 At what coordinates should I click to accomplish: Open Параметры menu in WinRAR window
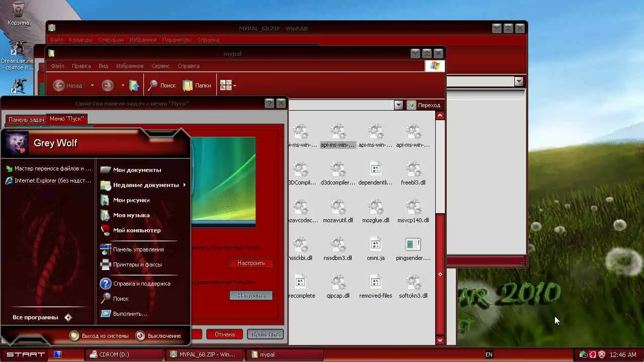pyautogui.click(x=177, y=40)
